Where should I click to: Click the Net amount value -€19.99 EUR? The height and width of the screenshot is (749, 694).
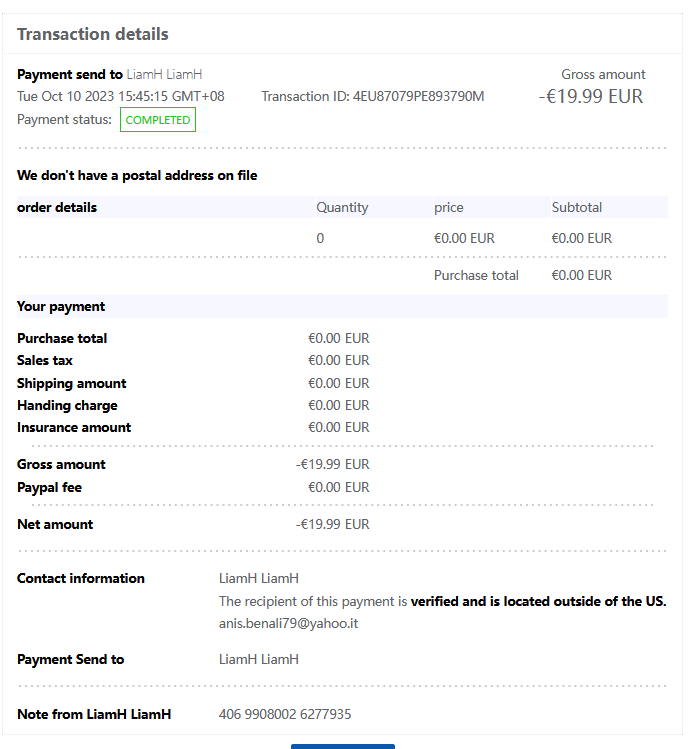pos(332,524)
